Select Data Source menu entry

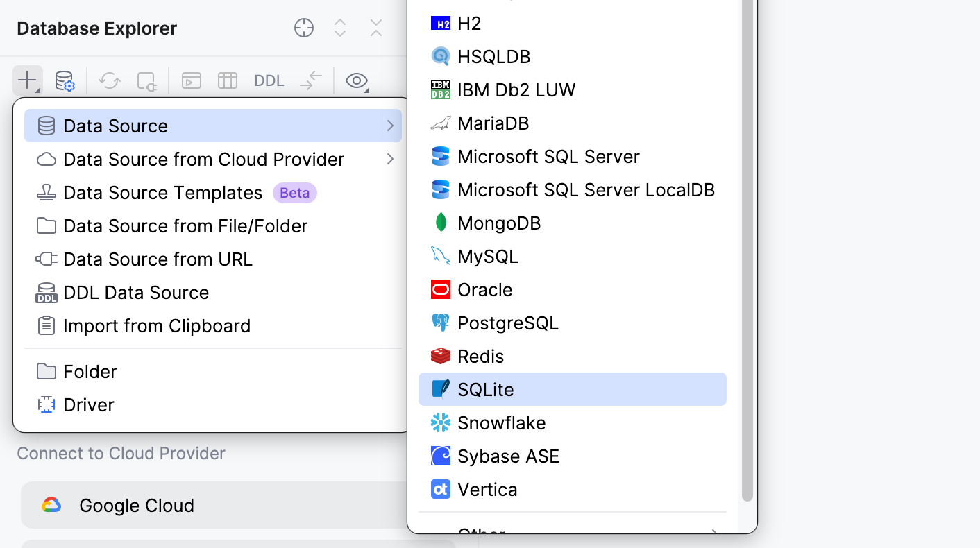(213, 126)
